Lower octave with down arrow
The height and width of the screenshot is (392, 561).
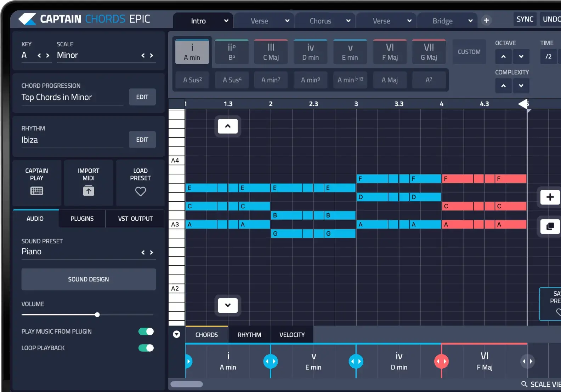tap(521, 56)
